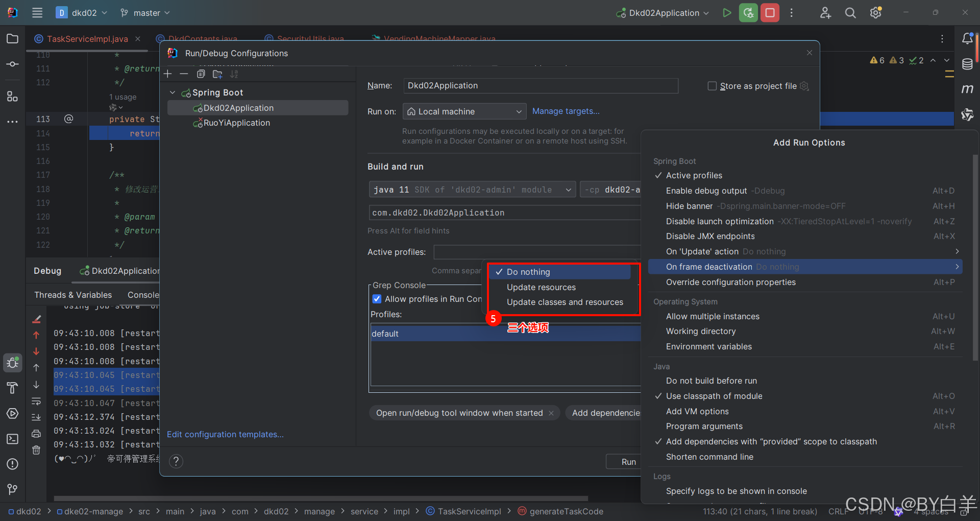The height and width of the screenshot is (521, 980).
Task: Switch to TaskServiceImpl.java editor tab
Action: coord(87,39)
